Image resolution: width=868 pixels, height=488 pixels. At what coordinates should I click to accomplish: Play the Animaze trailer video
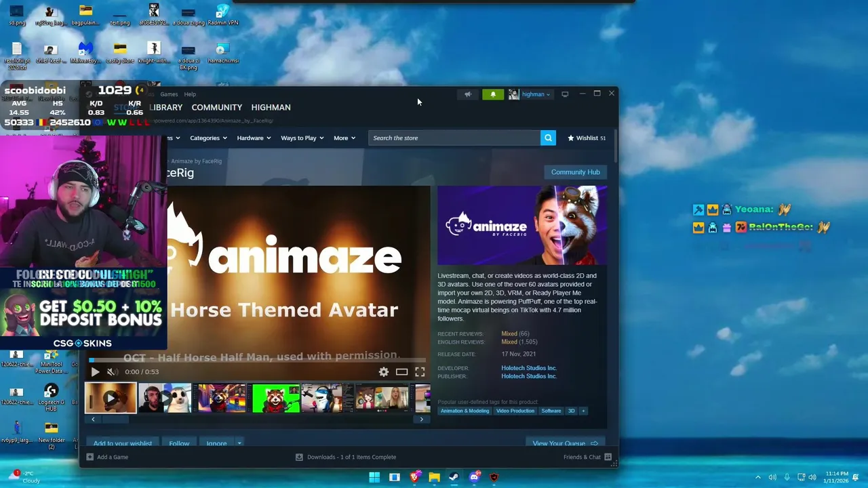click(x=95, y=371)
